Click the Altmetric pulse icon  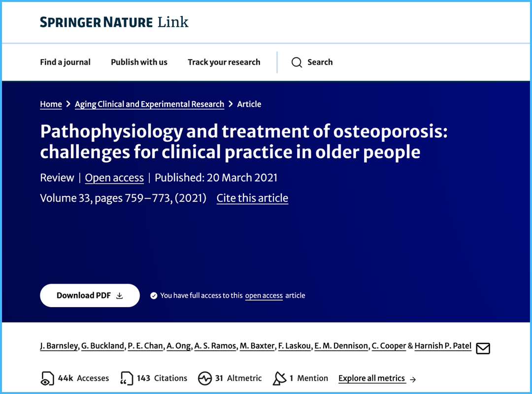(204, 379)
